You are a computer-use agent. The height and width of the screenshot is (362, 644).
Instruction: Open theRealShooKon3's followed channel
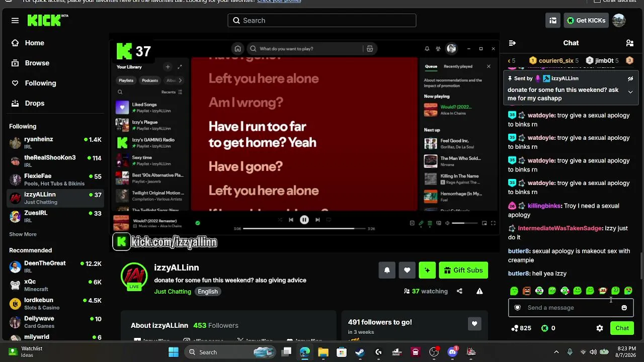[x=56, y=161]
